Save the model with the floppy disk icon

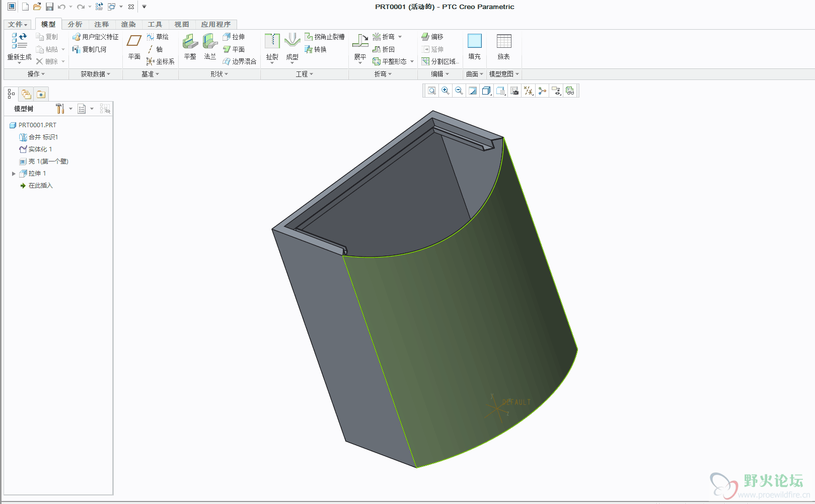point(49,7)
